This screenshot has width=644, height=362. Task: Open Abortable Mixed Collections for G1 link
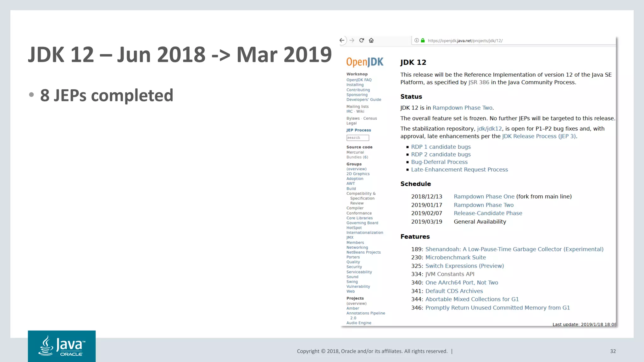[x=472, y=299]
